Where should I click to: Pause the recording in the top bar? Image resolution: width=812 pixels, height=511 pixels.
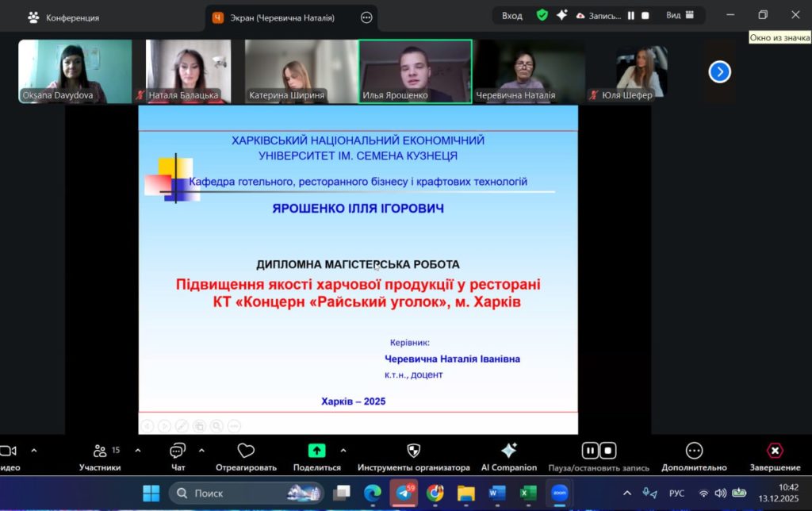coord(631,15)
